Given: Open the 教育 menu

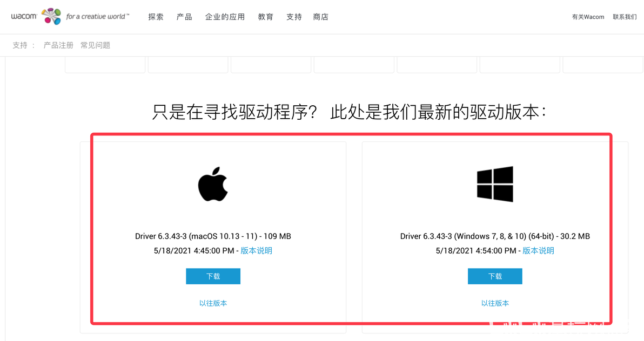Looking at the screenshot, I should point(265,17).
